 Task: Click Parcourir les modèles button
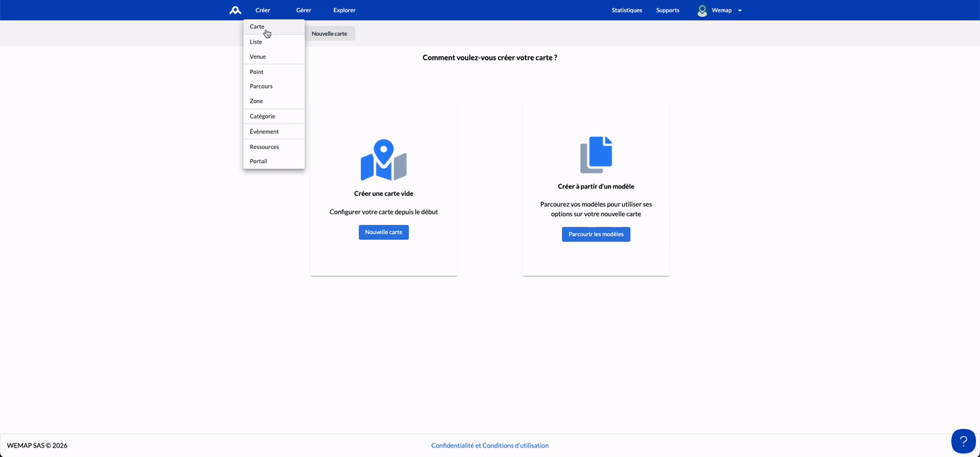coord(596,234)
